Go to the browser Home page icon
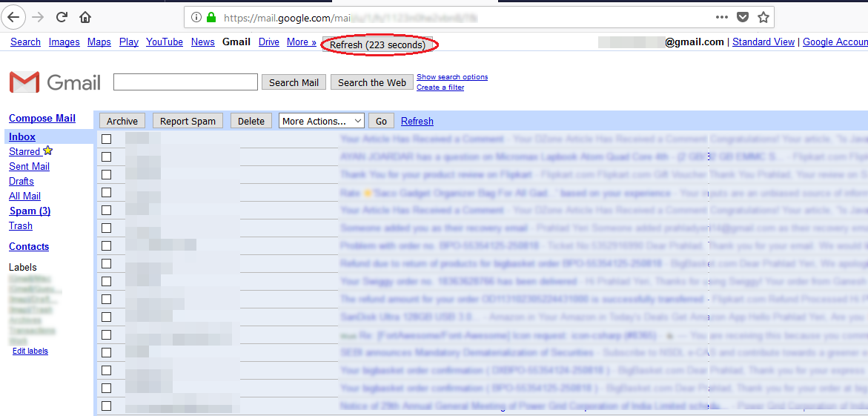This screenshot has height=416, width=868. coord(85,17)
